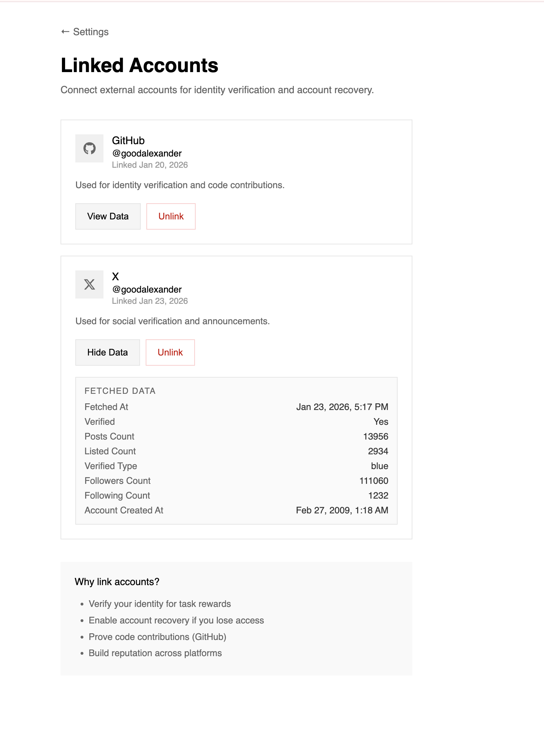Click the Why link accounts heading

pyautogui.click(x=117, y=582)
